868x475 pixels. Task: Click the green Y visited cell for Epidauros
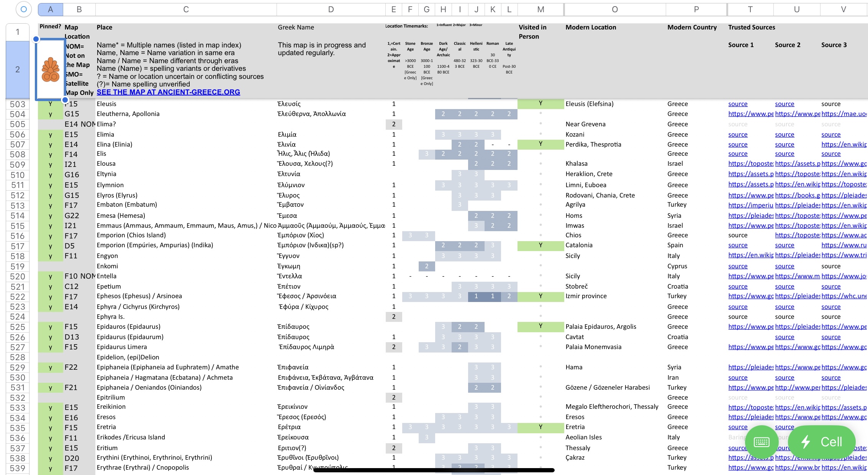pos(540,326)
